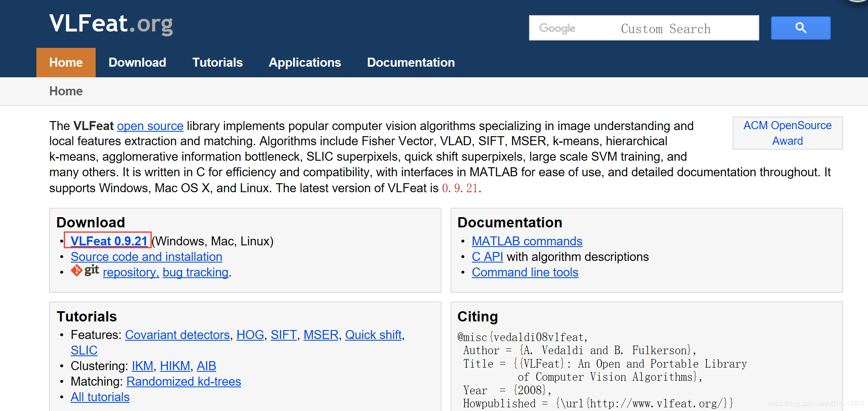Open the Covariant detectors tutorial

(177, 335)
